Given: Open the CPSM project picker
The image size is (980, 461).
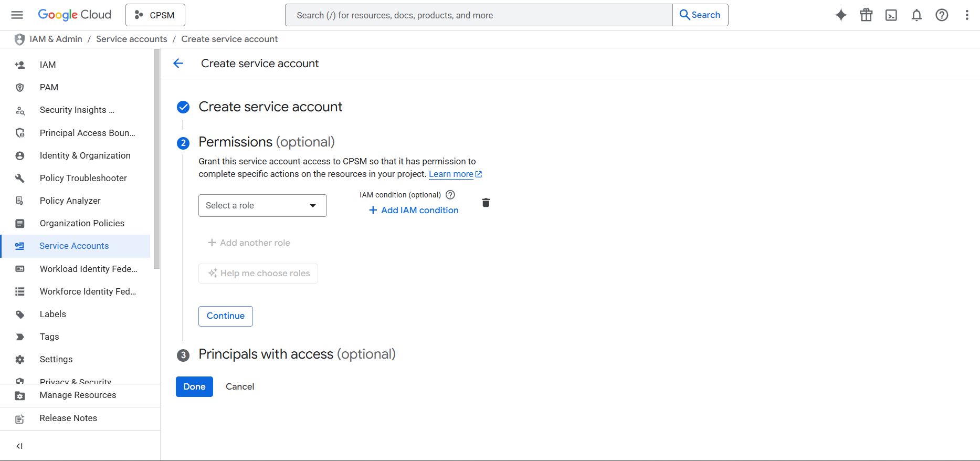Looking at the screenshot, I should point(155,15).
